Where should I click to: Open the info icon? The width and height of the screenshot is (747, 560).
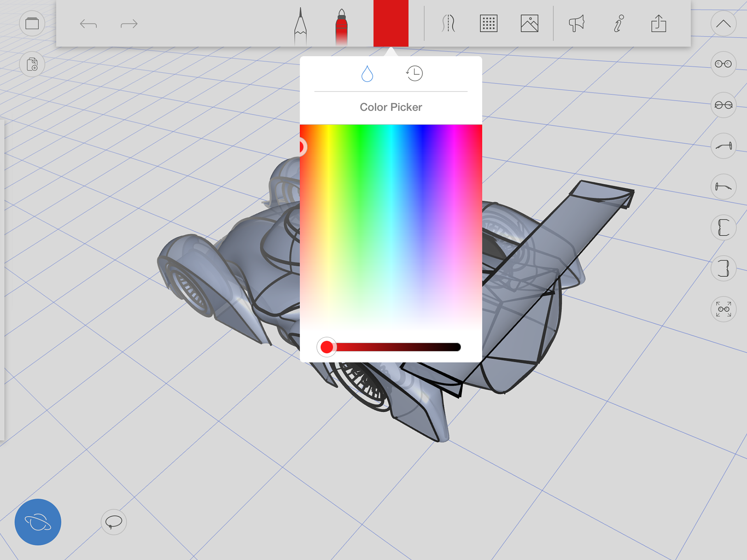(618, 24)
